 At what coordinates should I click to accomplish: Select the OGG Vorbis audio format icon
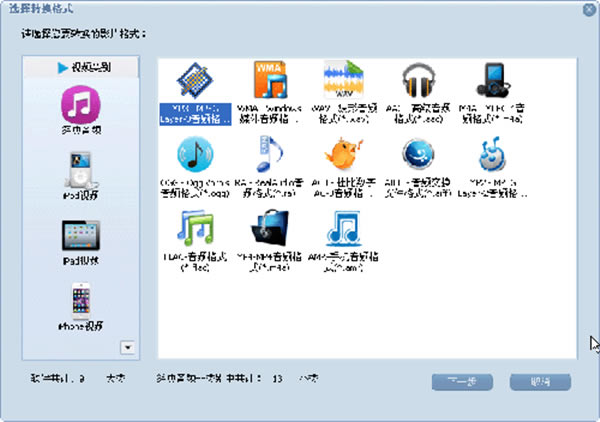pyautogui.click(x=195, y=154)
